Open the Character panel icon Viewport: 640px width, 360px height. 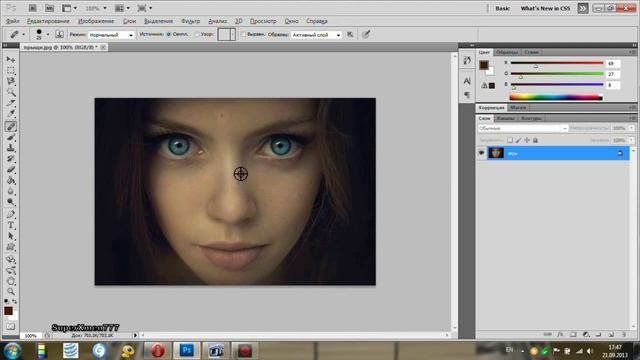[467, 81]
